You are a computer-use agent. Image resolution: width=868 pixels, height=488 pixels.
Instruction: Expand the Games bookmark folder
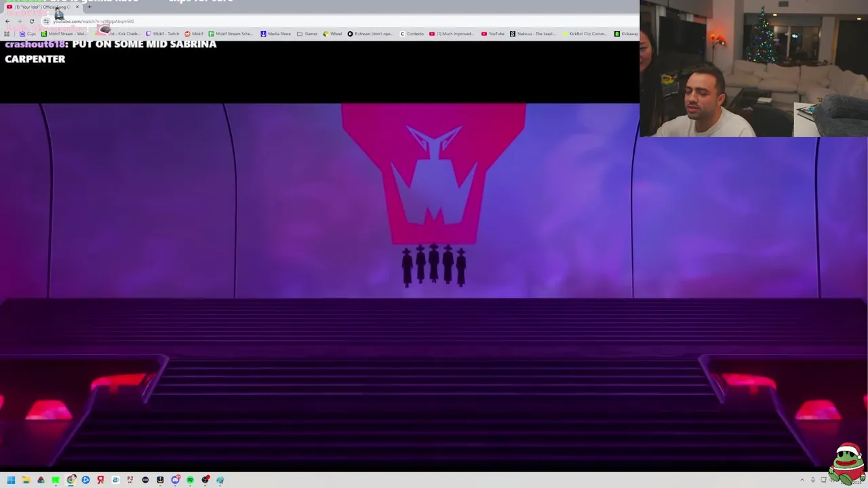[x=307, y=33]
